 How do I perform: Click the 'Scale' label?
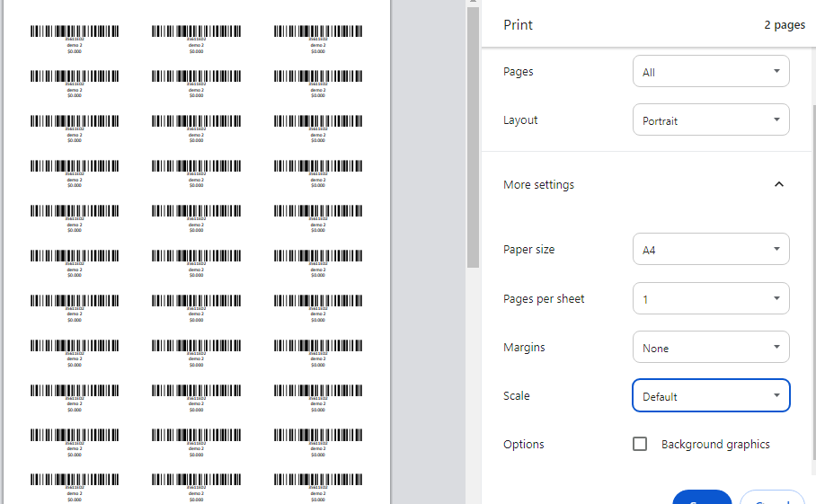(516, 396)
